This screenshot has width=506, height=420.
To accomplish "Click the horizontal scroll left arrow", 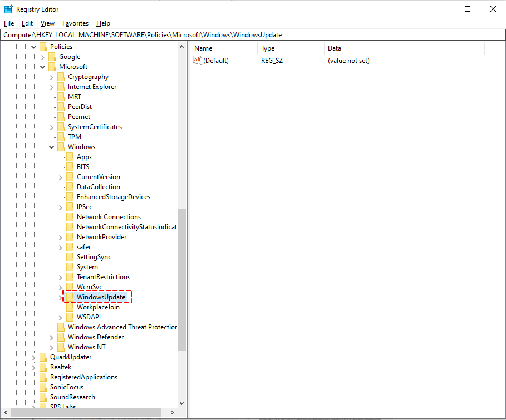I will (6, 412).
